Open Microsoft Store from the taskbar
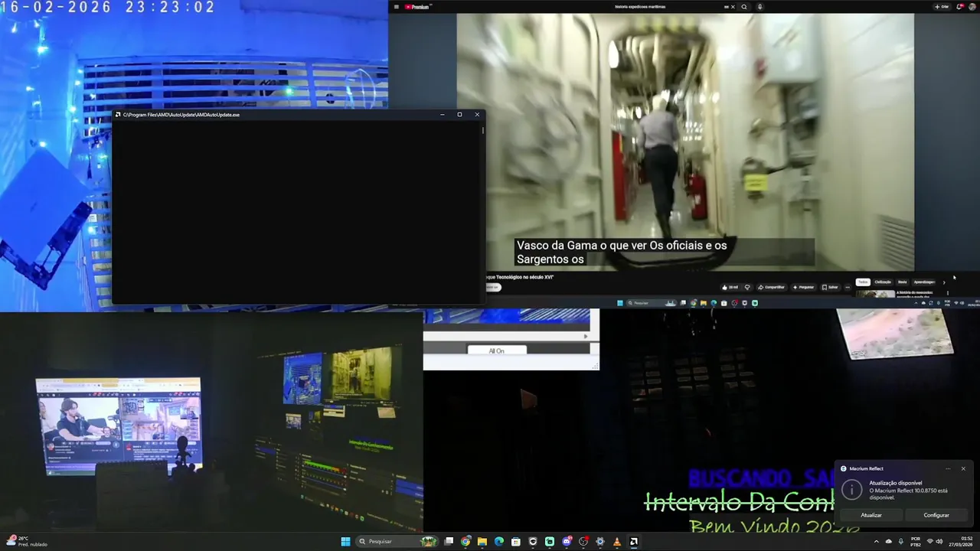Image resolution: width=980 pixels, height=551 pixels. (x=516, y=542)
